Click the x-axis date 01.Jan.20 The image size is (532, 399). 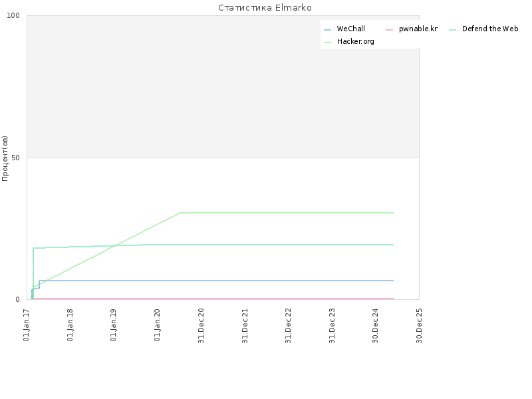click(x=157, y=325)
